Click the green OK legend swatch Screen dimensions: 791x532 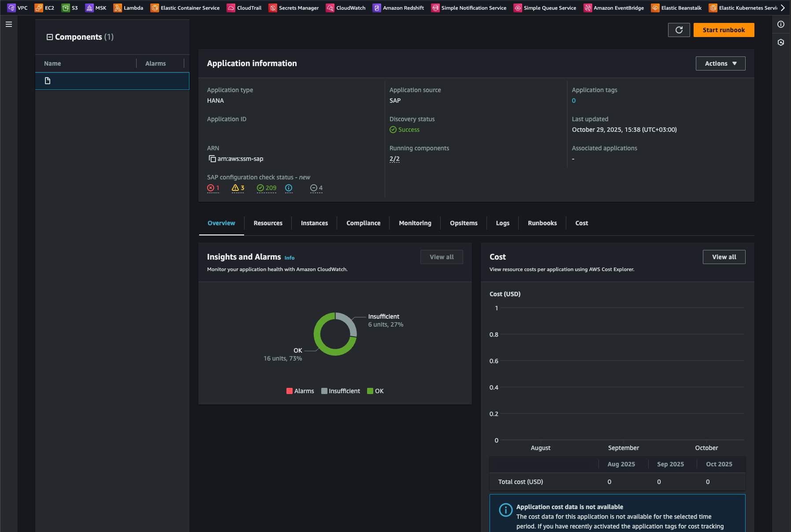click(370, 391)
